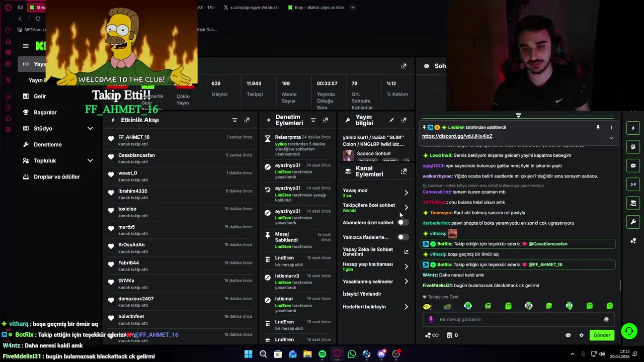Viewport: 644px width, 362px height.
Task: Click the channel points infinity icon
Action: tap(432, 335)
